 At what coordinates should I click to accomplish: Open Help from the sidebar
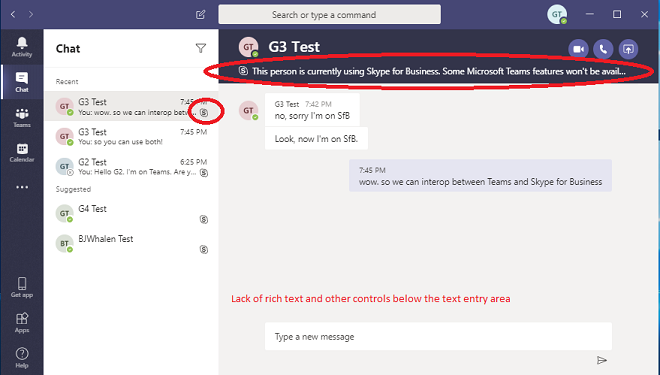[22, 358]
